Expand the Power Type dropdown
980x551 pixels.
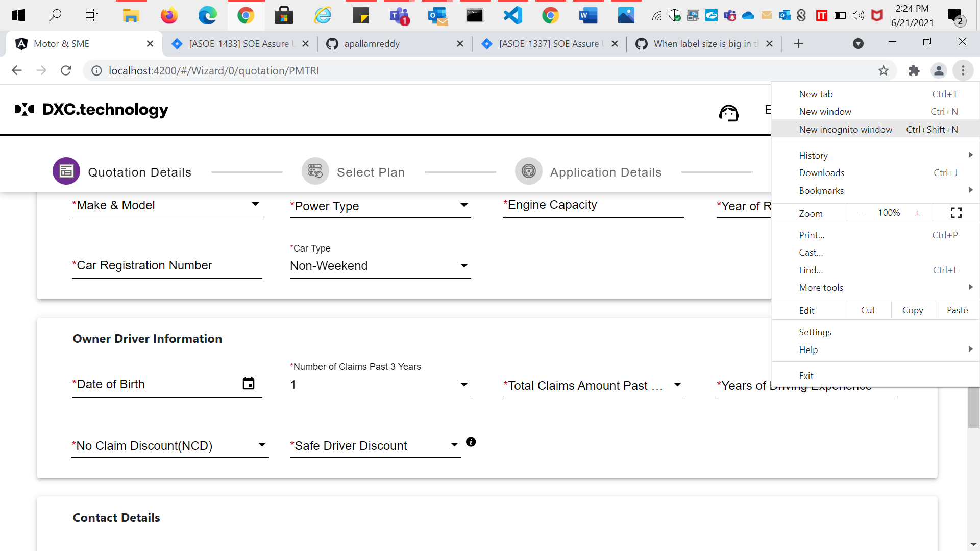[463, 205]
